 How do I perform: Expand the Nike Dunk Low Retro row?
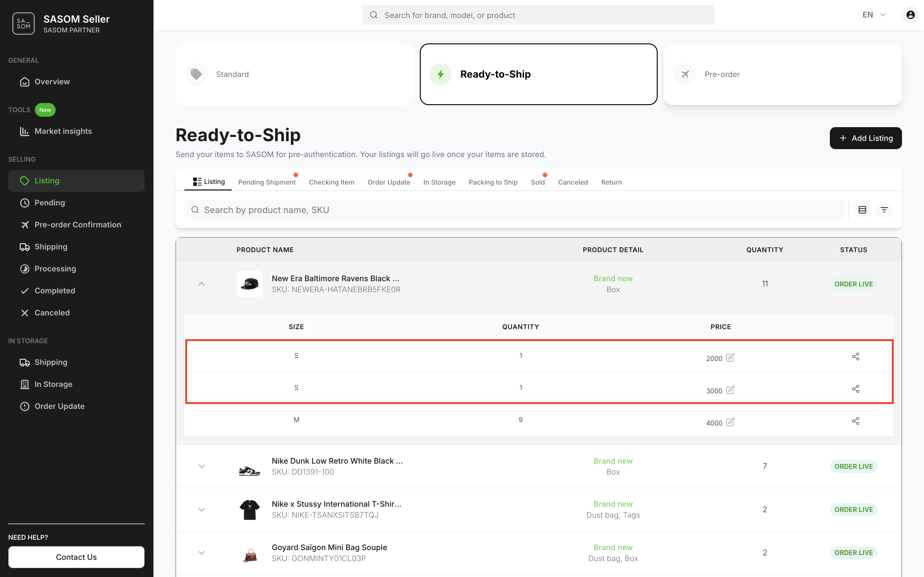[201, 466]
